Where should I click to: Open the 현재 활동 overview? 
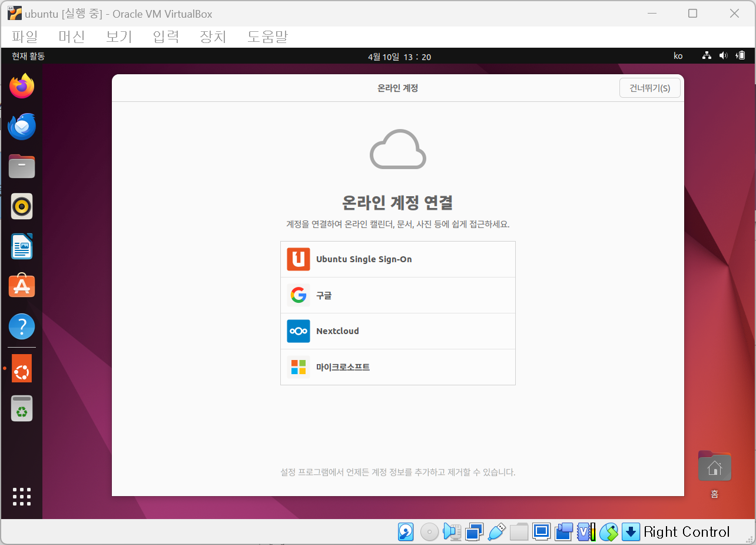point(28,57)
